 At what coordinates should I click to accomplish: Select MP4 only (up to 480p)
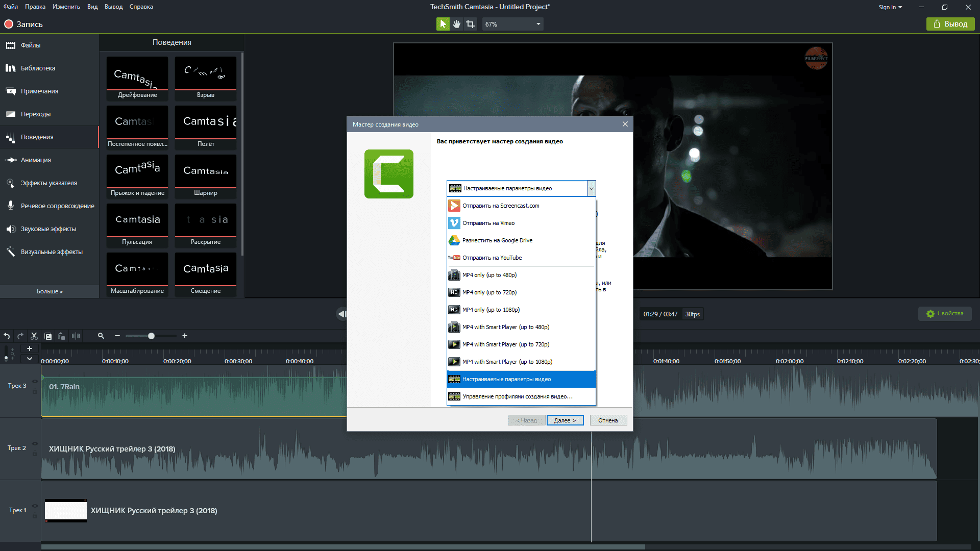pos(521,275)
